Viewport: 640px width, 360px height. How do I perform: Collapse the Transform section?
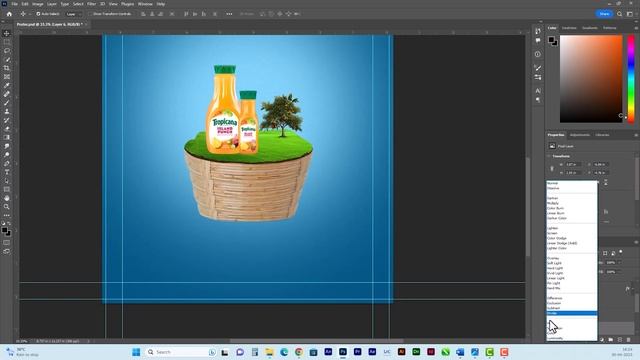549,156
